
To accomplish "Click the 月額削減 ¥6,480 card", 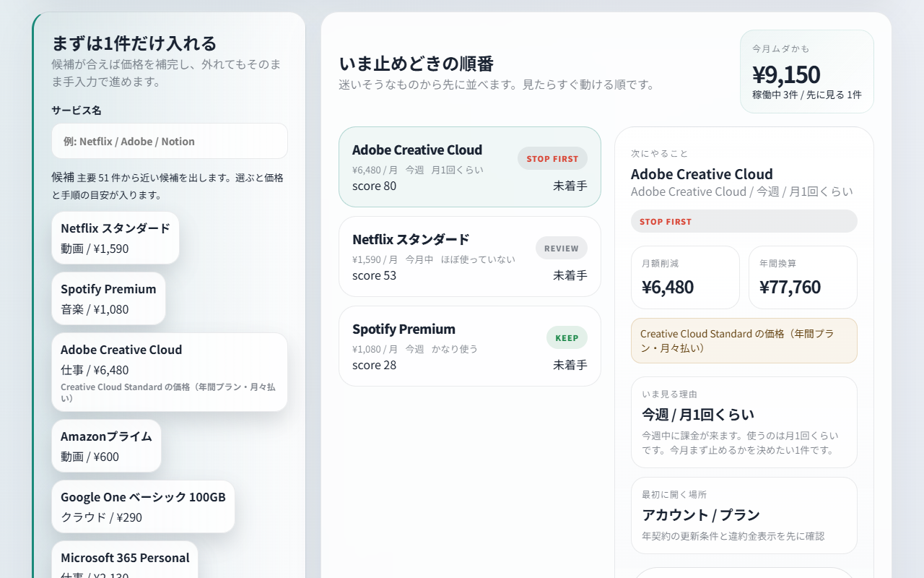I will click(x=685, y=277).
